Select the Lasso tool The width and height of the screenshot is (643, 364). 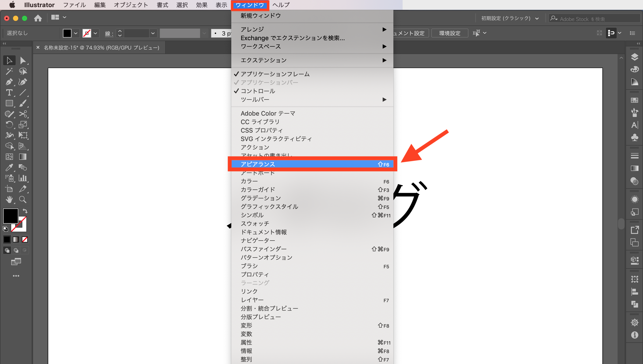click(x=23, y=71)
